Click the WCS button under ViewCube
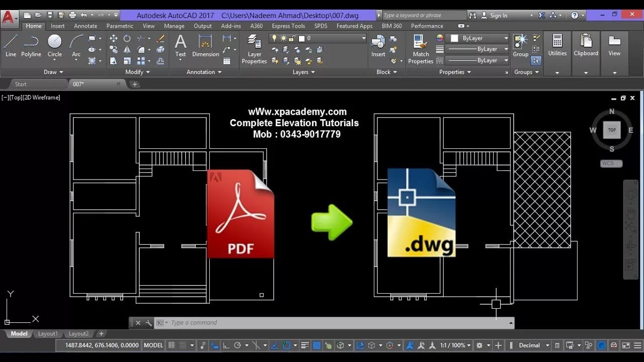The image size is (644, 362). coord(611,163)
